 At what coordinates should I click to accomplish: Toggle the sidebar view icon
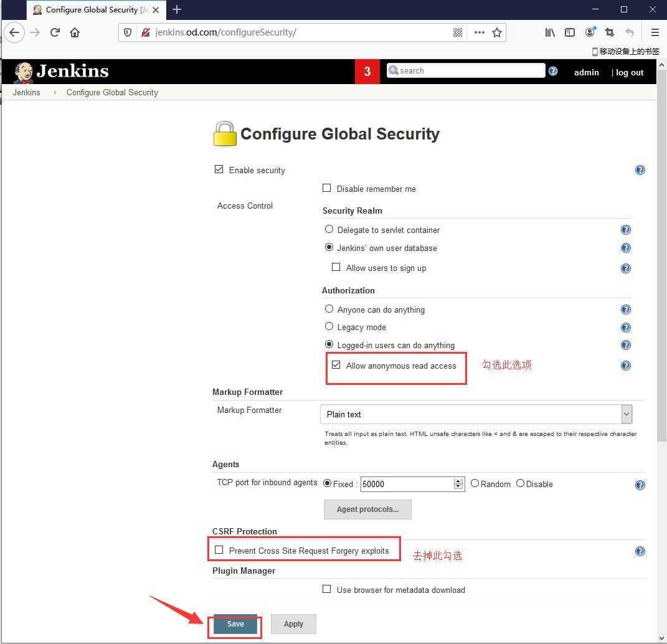pyautogui.click(x=570, y=32)
